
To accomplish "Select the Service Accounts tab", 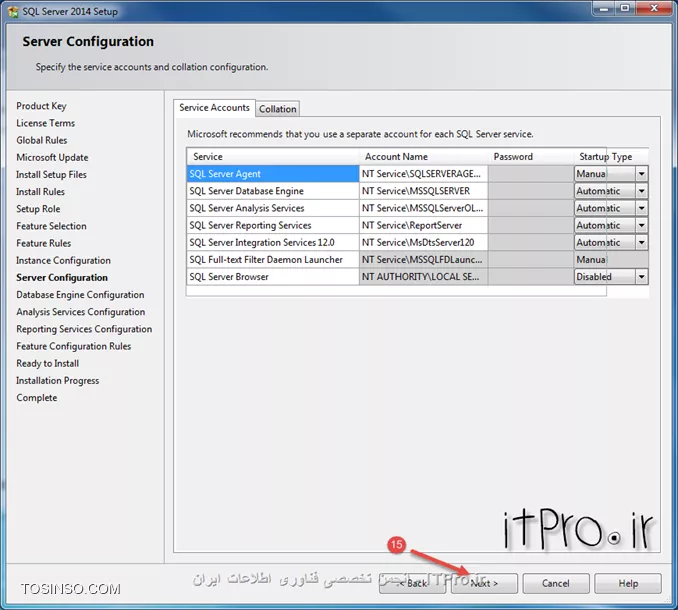I will 214,108.
